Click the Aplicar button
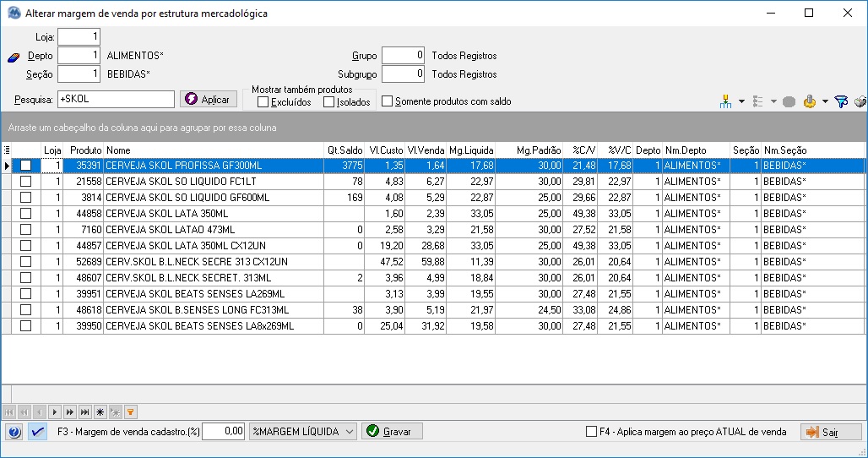Image resolution: width=868 pixels, height=458 pixels. tap(209, 99)
